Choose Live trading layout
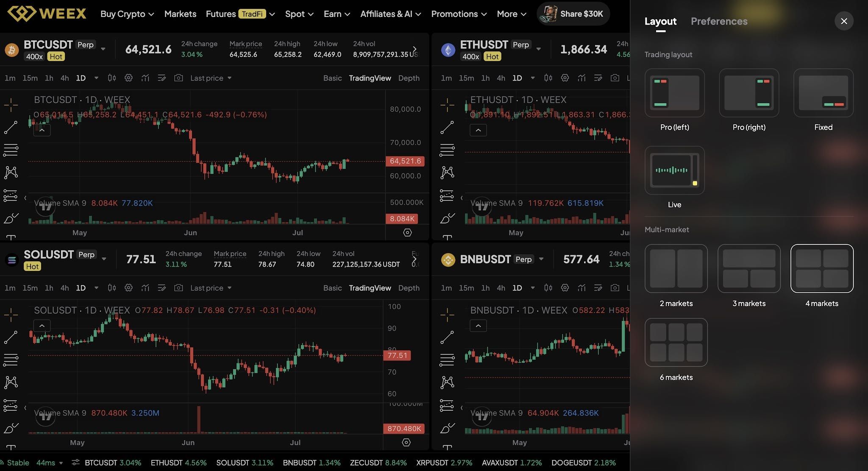The image size is (868, 471). point(675,170)
